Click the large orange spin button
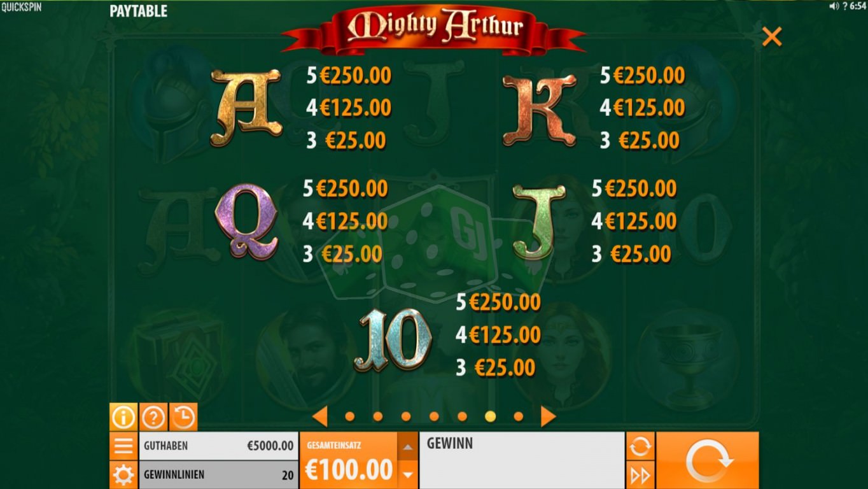868x489 pixels. point(708,460)
